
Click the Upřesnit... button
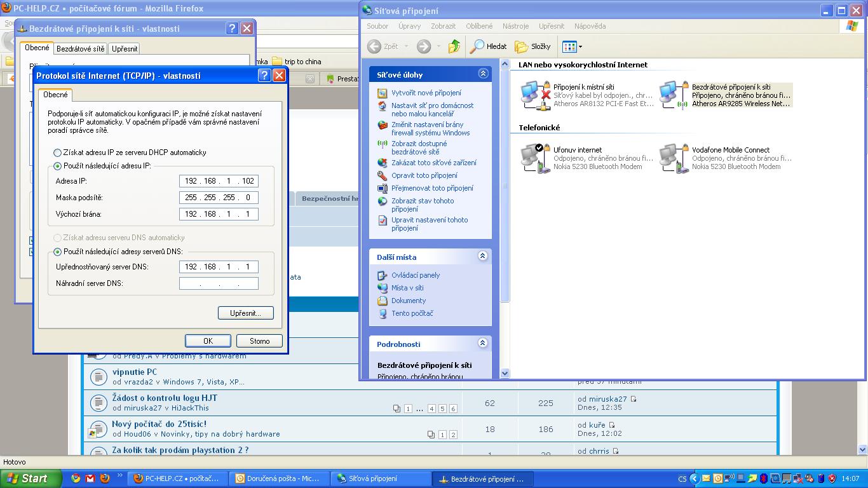point(245,313)
